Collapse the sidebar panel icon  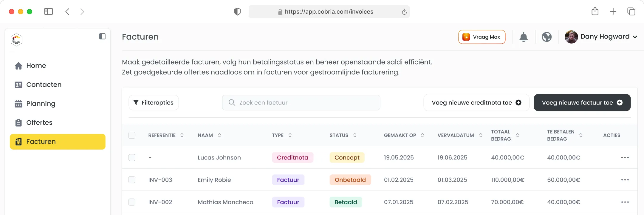102,36
